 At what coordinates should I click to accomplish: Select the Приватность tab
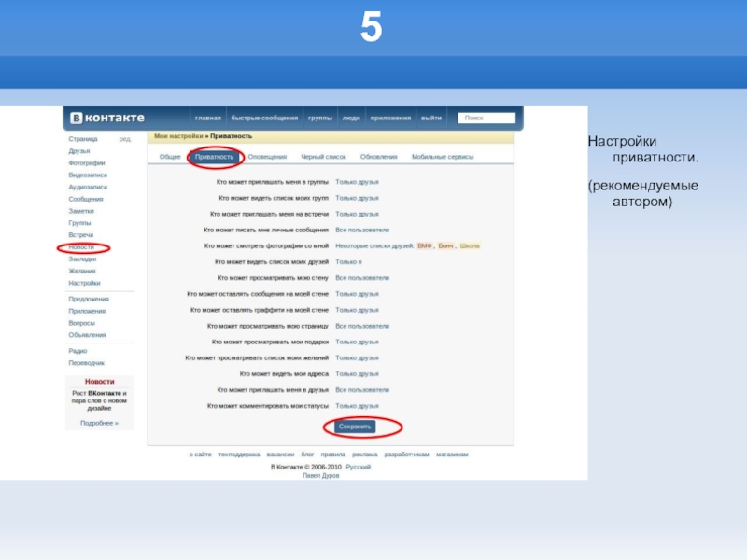pos(215,157)
